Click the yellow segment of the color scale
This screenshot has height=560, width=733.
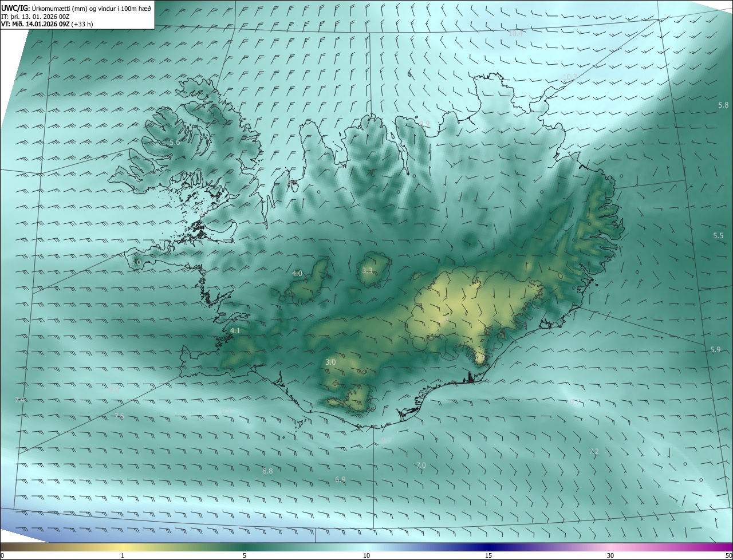coord(123,547)
